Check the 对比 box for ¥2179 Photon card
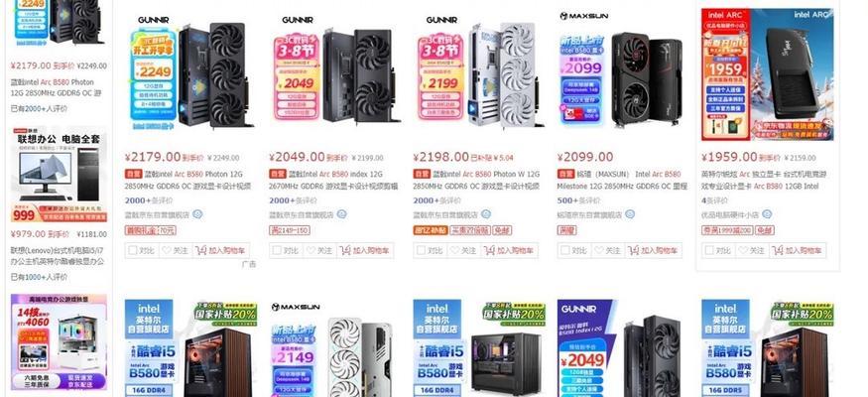Viewport: 868px width, 397px height. pos(132,251)
